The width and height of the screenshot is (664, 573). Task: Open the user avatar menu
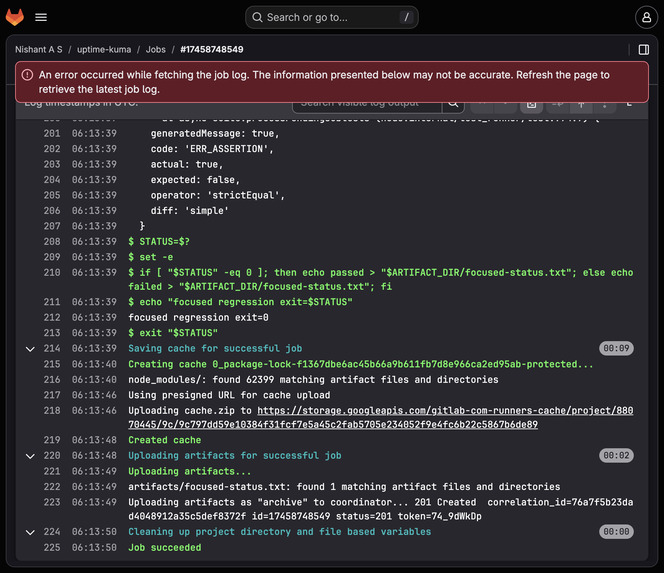[646, 17]
